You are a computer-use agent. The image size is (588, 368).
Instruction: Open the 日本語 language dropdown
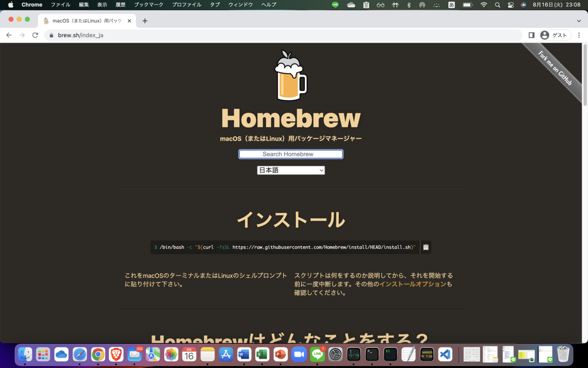coord(291,170)
